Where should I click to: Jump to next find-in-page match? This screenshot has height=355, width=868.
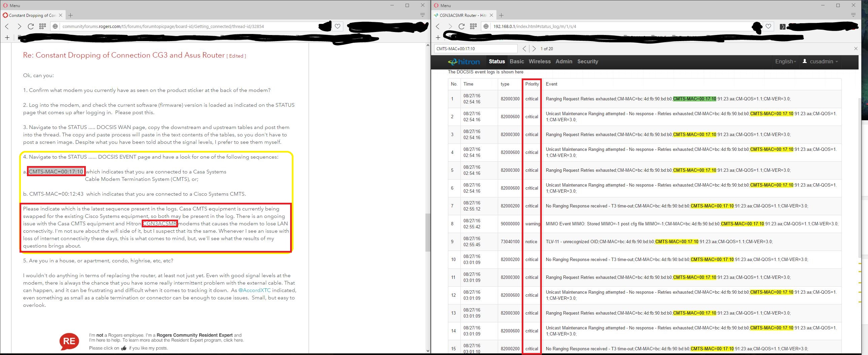[534, 49]
